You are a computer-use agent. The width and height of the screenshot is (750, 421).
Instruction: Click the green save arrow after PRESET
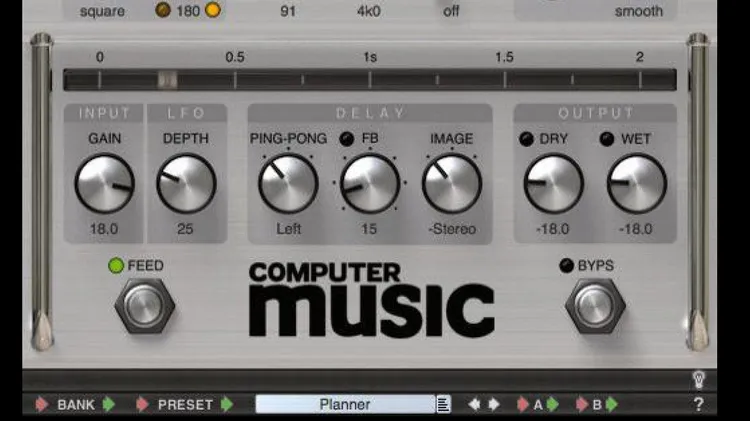(x=227, y=405)
